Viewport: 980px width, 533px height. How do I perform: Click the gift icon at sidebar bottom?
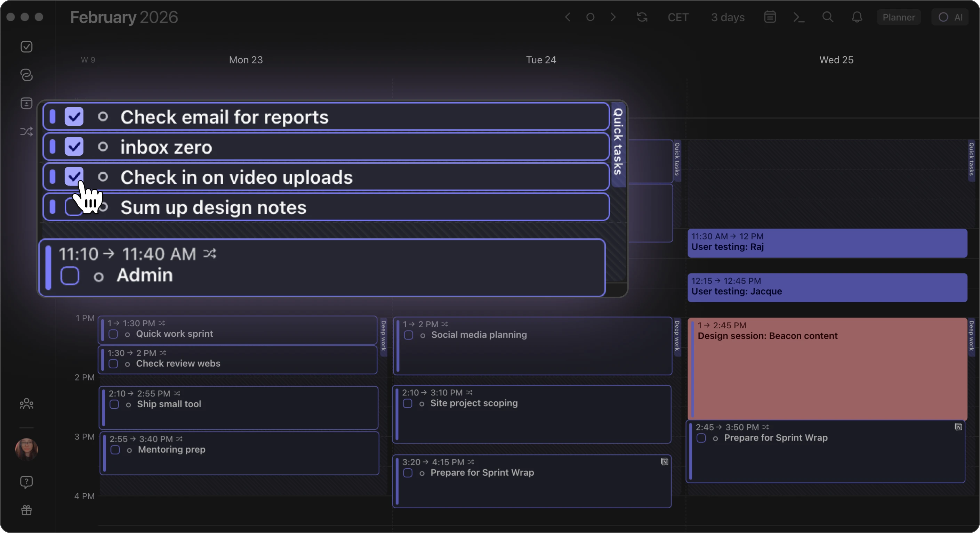[27, 510]
